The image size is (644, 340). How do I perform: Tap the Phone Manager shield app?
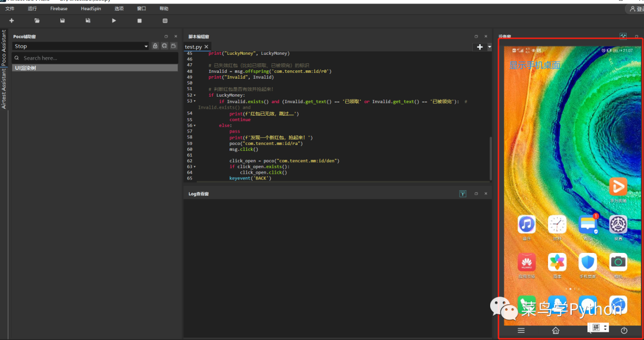pyautogui.click(x=588, y=262)
